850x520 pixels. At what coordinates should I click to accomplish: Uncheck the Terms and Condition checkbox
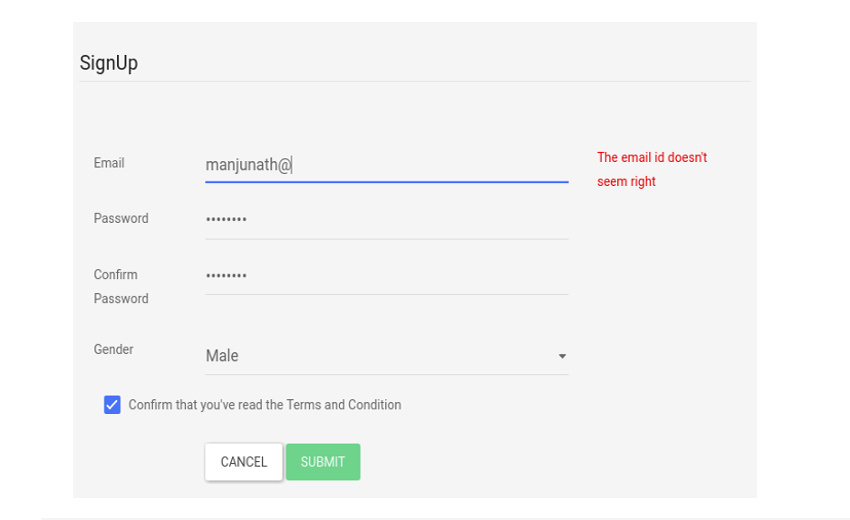click(x=112, y=405)
